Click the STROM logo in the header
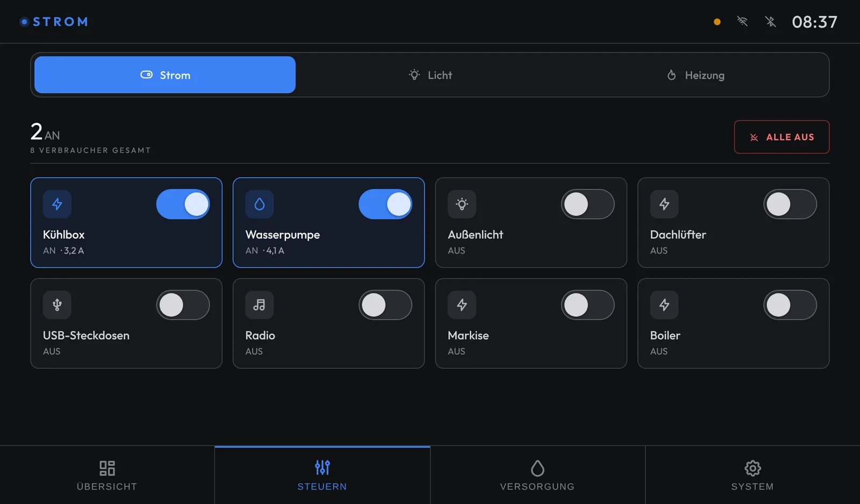The image size is (860, 504). [x=54, y=22]
